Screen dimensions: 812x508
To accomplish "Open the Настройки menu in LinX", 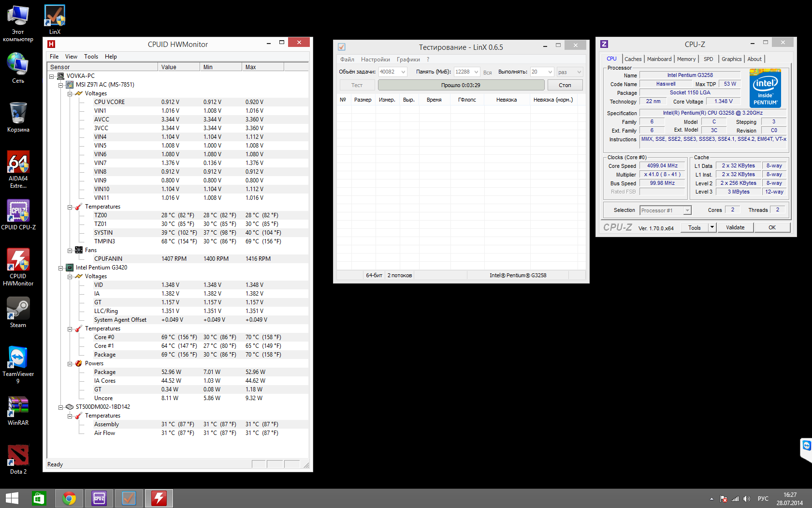I will (x=376, y=60).
